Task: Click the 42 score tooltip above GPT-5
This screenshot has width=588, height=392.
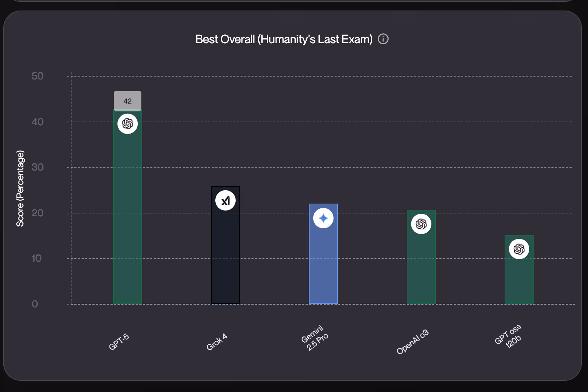Action: click(x=128, y=101)
